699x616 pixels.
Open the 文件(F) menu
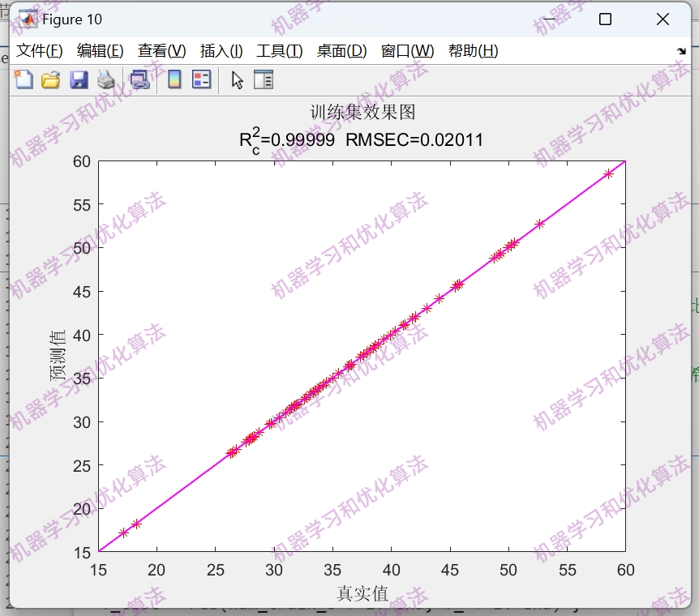(40, 51)
